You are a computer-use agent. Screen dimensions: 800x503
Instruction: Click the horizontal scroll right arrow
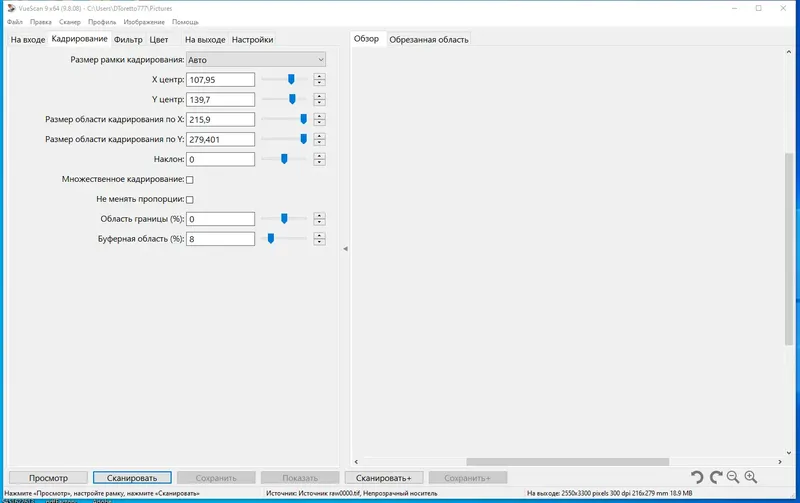pos(780,462)
